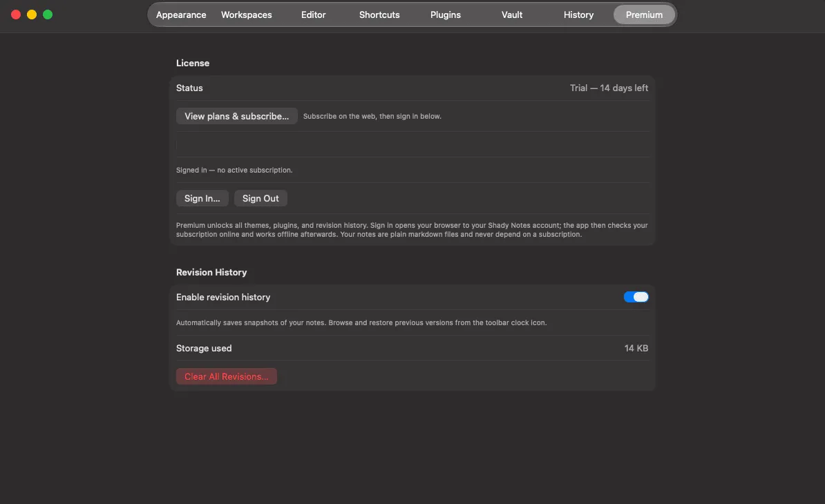
Task: Switch to the Vault tab
Action: 512,14
